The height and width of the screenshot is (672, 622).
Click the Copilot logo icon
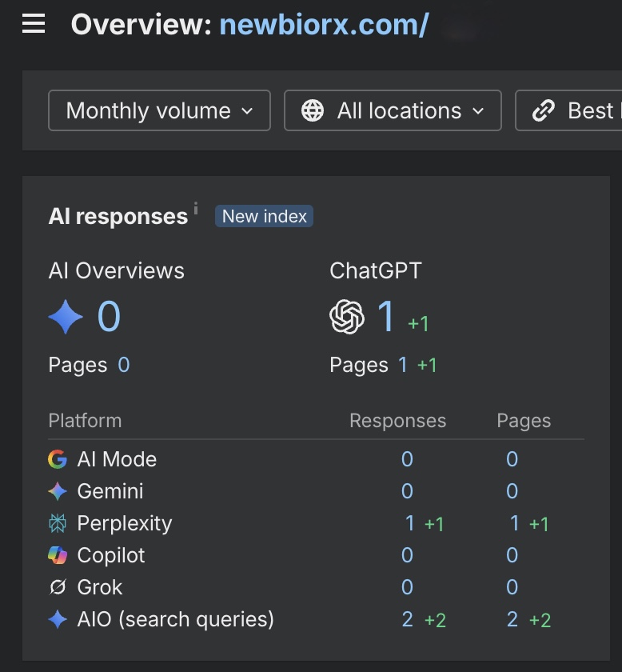point(58,555)
